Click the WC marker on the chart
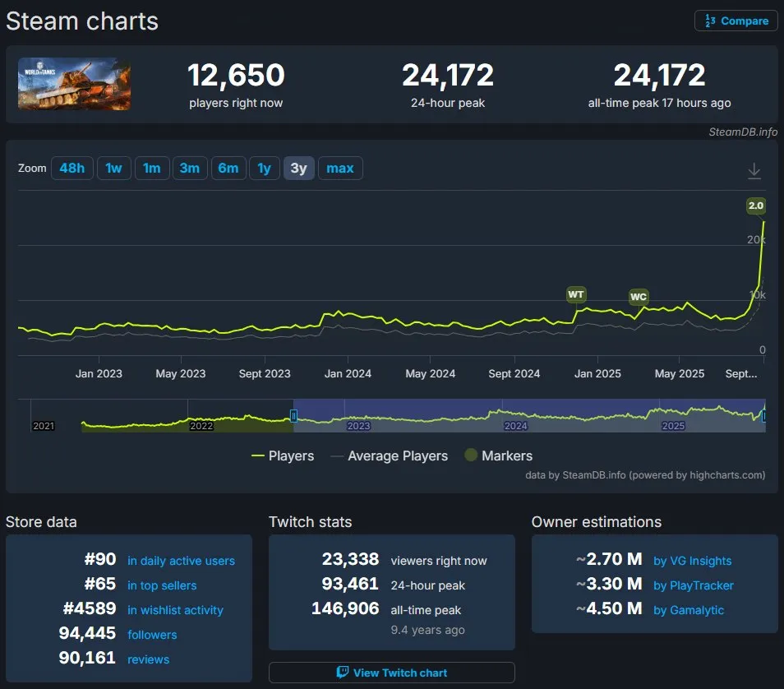The width and height of the screenshot is (784, 689). (639, 298)
